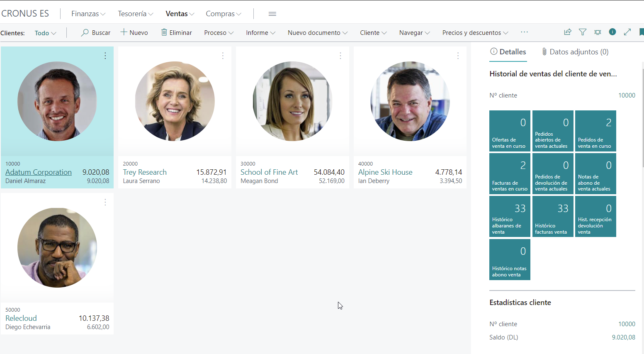Switch the customer list layout view icon
Viewport: 644px width, 354px height.
(x=598, y=32)
